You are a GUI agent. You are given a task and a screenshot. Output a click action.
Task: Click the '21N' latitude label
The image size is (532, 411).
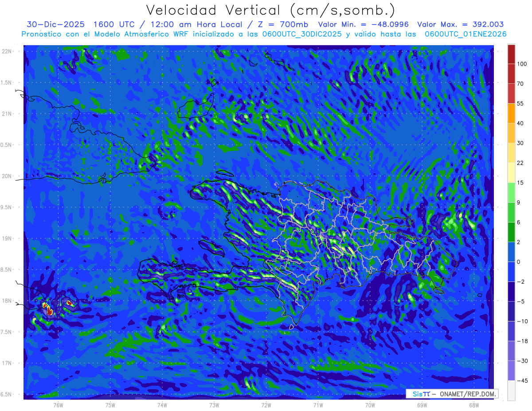7,114
